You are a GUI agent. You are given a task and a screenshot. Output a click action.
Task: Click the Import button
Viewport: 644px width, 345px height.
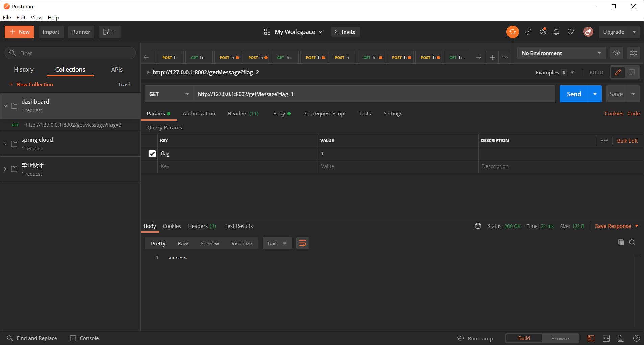(51, 32)
